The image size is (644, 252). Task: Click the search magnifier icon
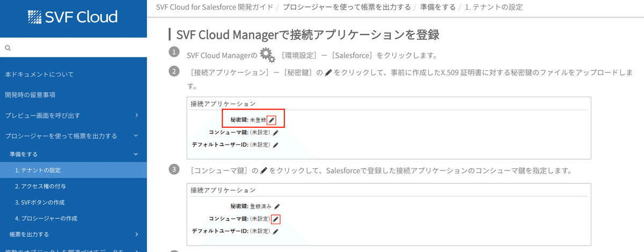(x=8, y=48)
